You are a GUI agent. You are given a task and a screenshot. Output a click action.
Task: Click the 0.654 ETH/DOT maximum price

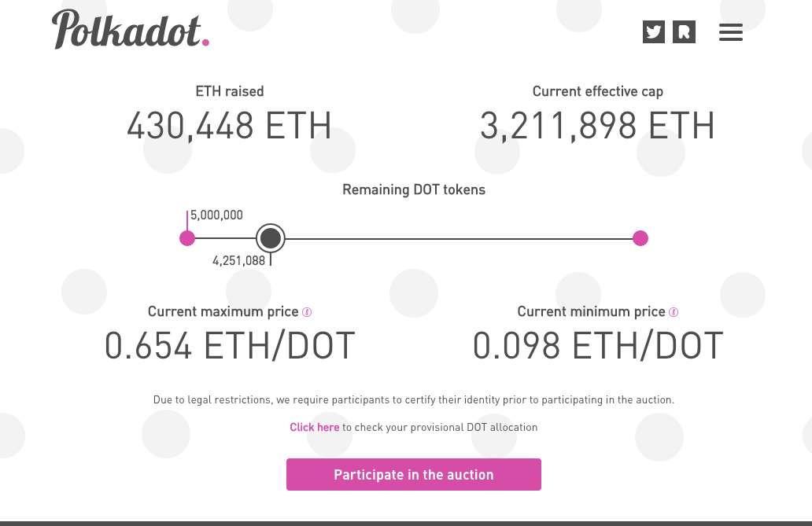click(230, 346)
